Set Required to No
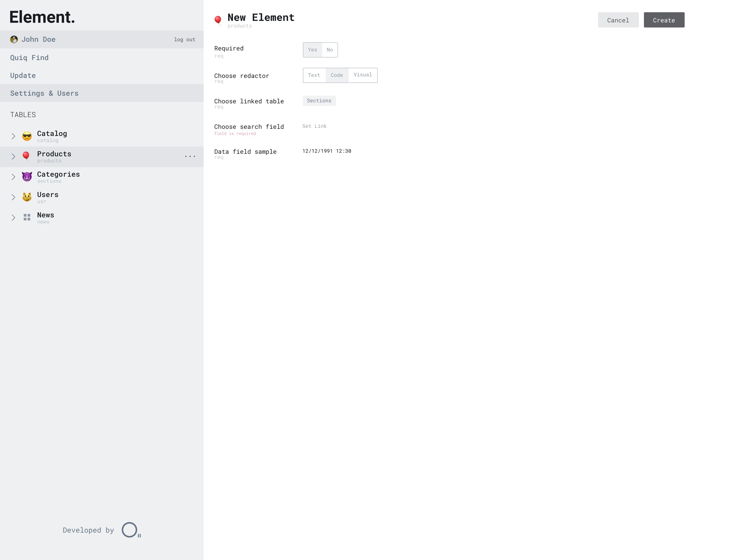The width and height of the screenshot is (733, 560). [330, 50]
